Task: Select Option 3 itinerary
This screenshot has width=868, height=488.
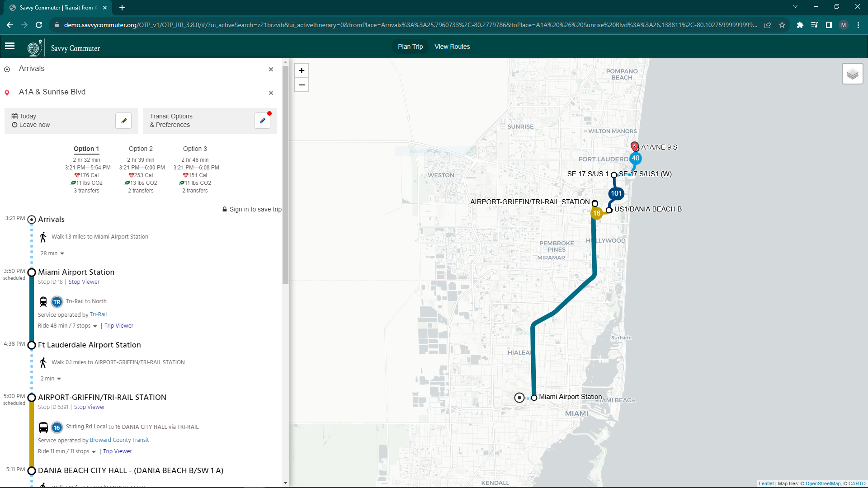Action: pos(195,149)
